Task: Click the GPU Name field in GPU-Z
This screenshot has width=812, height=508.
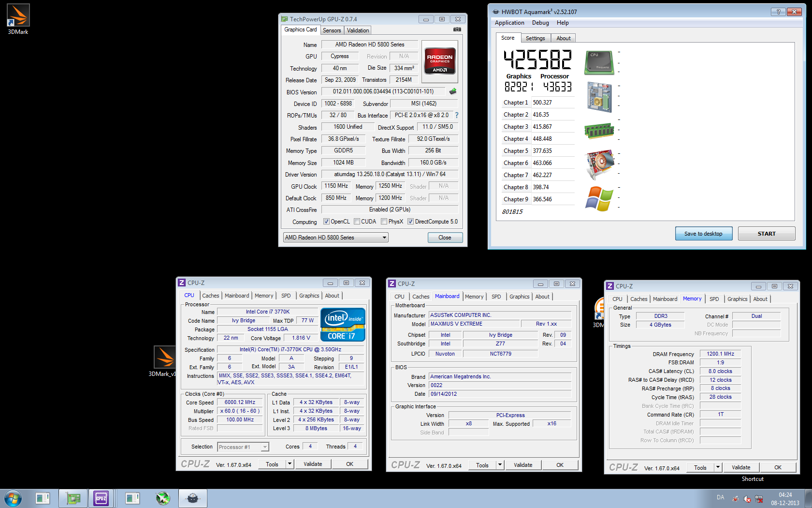Action: (370, 45)
